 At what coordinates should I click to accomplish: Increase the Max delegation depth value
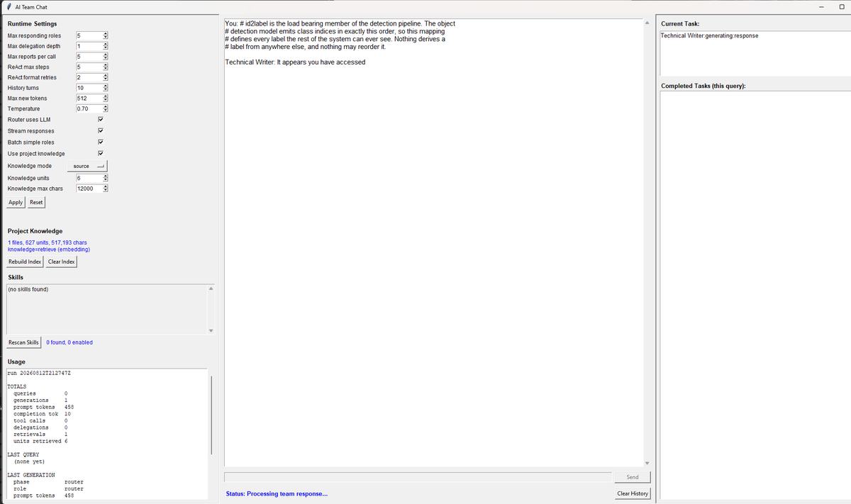tap(105, 44)
